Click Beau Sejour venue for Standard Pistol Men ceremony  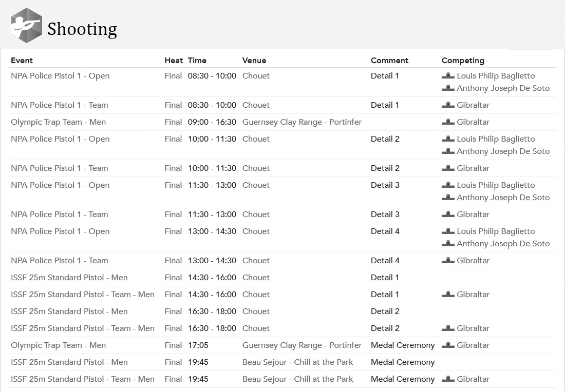click(x=297, y=362)
